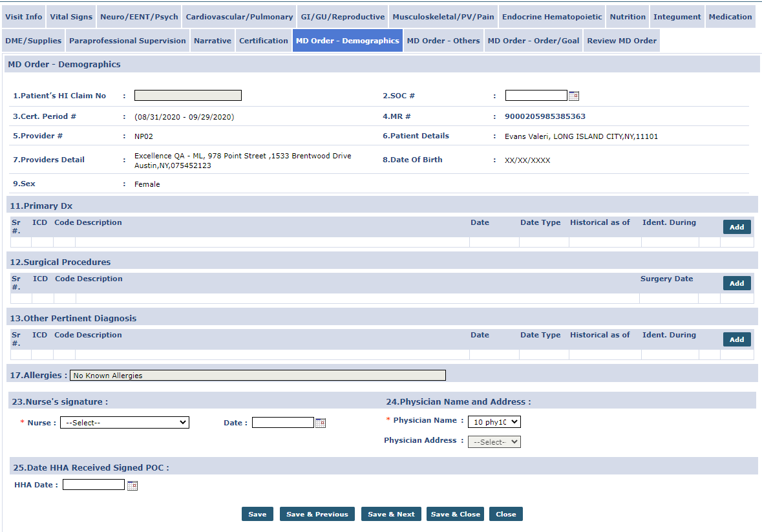The width and height of the screenshot is (762, 532).
Task: Go to the Review MD Order tab
Action: click(621, 41)
